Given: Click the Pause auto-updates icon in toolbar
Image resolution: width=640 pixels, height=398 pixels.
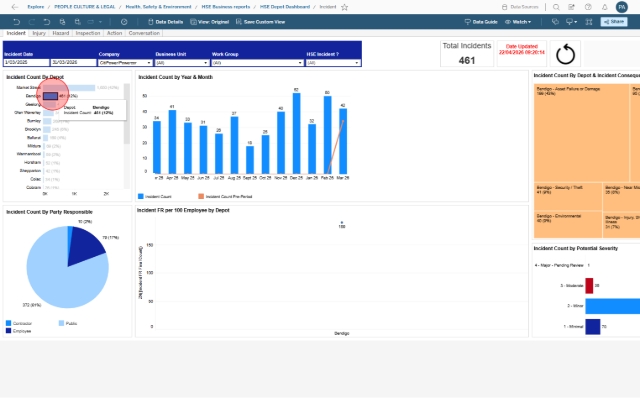Looking at the screenshot, I should coord(78,22).
